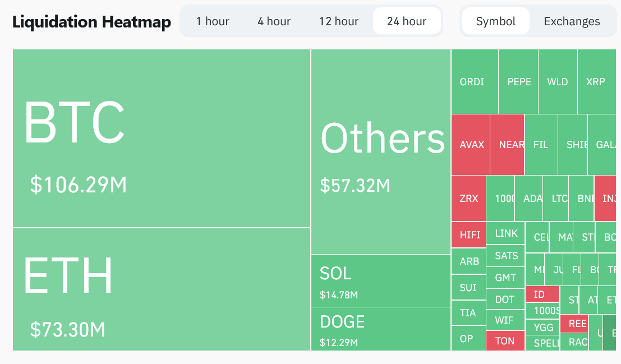Click the LINK tile
This screenshot has height=364, width=621.
[506, 233]
